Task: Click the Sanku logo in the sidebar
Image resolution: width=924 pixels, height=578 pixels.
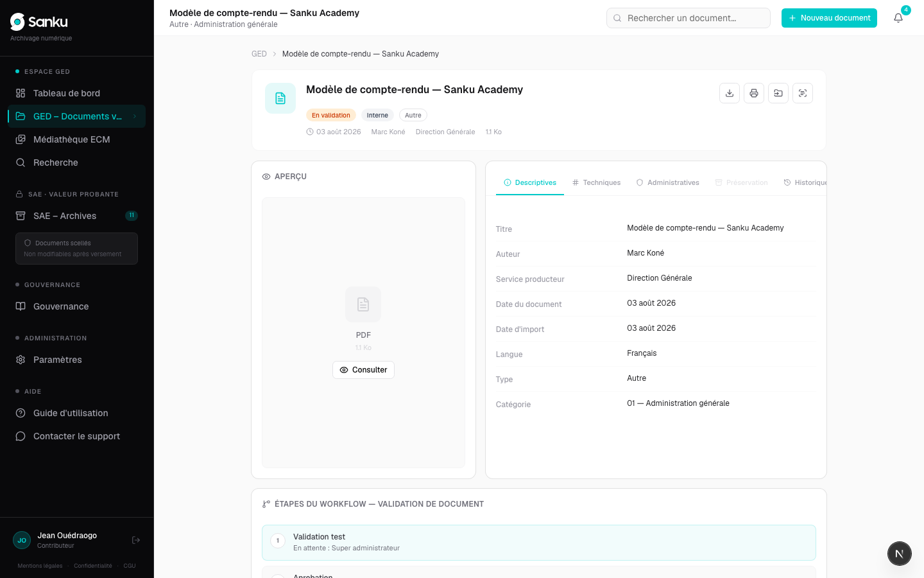Action: [x=39, y=22]
